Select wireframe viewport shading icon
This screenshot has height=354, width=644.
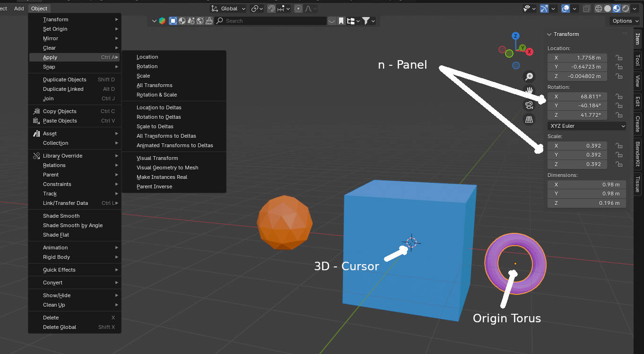(599, 9)
